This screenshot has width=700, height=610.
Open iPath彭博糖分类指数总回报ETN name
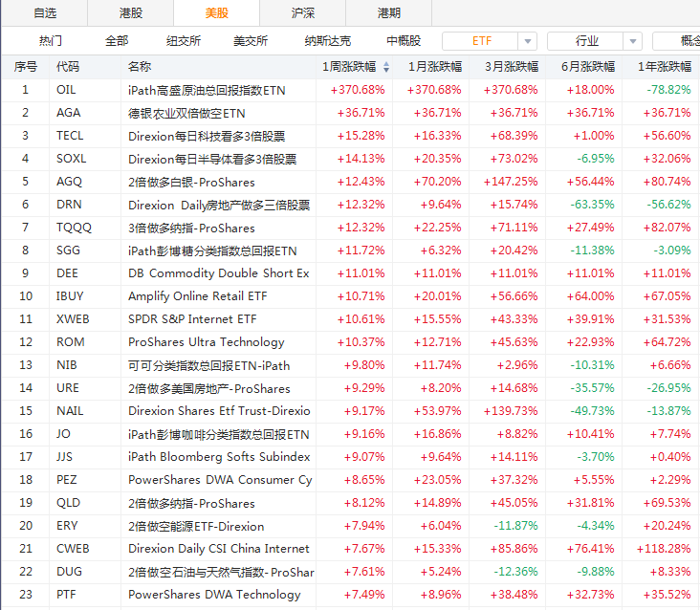(x=212, y=251)
